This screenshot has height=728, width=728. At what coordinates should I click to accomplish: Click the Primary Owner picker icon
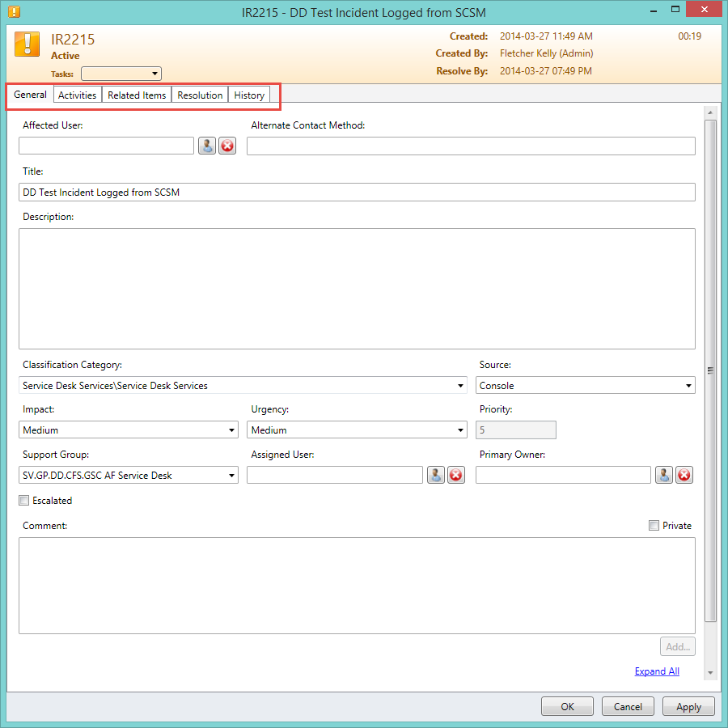pos(664,475)
